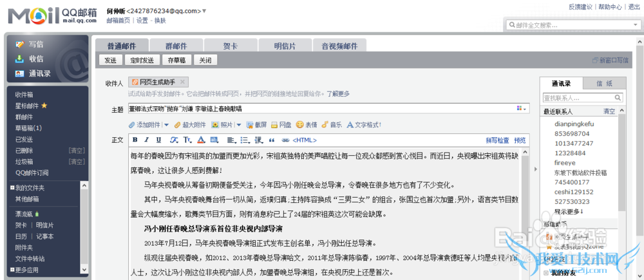Click the 关闭 button
The height and width of the screenshot is (280, 644).
tap(205, 60)
